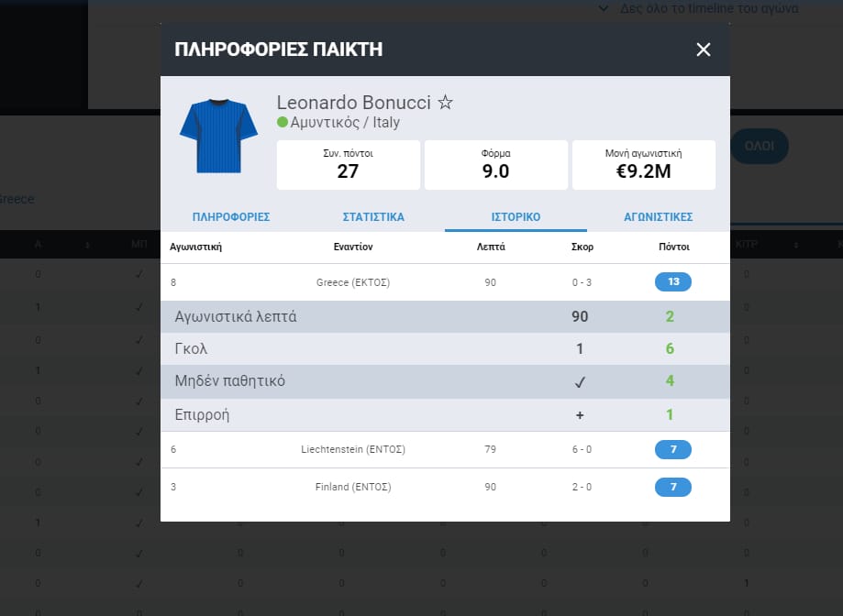Image resolution: width=843 pixels, height=616 pixels.
Task: Click the Συν. πόντοι 27 card
Action: (x=349, y=165)
